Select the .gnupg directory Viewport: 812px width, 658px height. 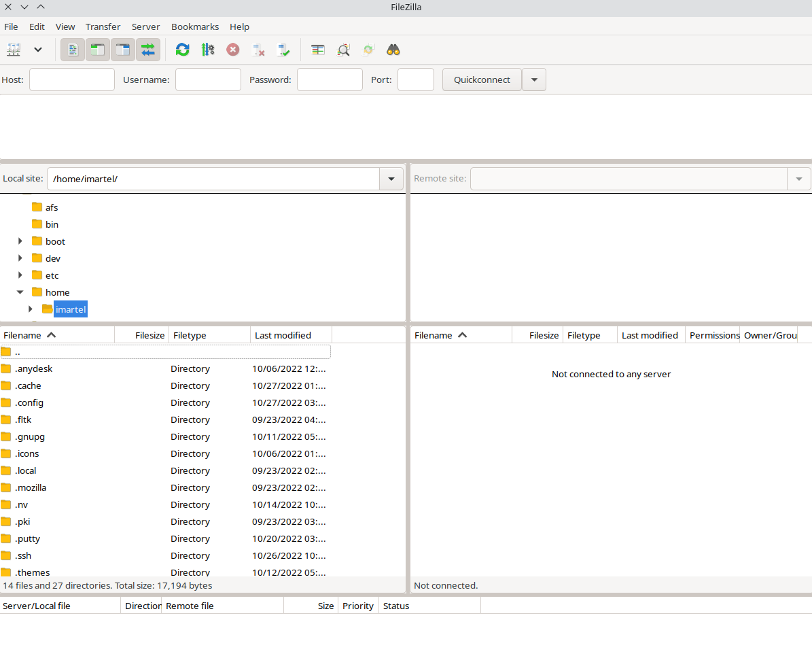[166, 437]
